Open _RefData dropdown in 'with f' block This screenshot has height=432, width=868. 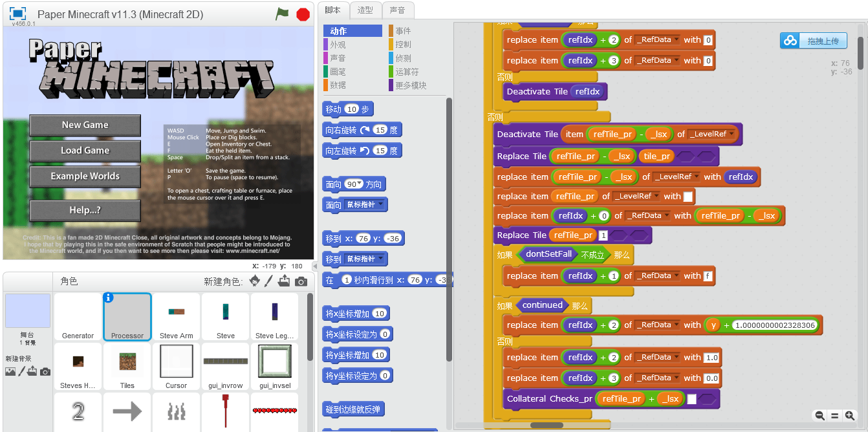[x=677, y=275]
